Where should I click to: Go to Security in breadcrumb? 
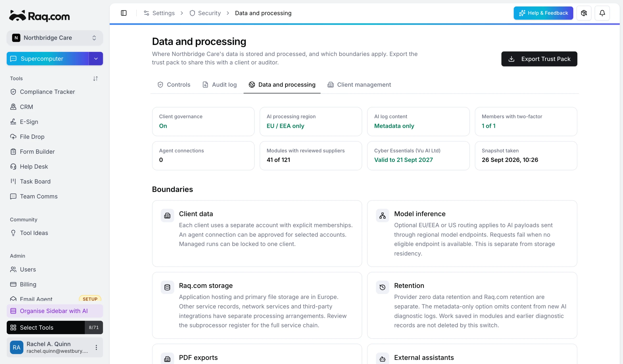205,13
